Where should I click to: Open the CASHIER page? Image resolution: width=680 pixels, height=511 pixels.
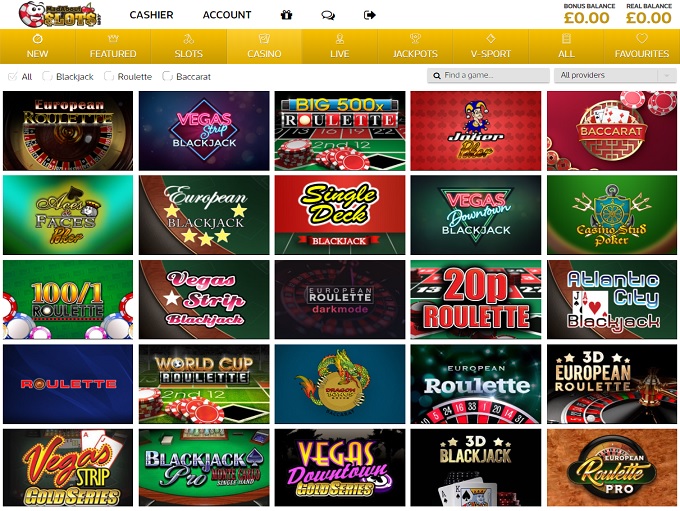click(x=151, y=15)
